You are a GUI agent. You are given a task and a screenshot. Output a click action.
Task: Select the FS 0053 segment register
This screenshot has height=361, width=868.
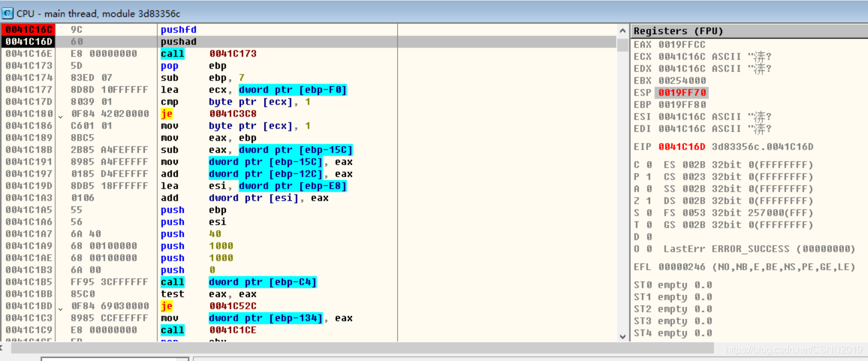click(x=739, y=213)
